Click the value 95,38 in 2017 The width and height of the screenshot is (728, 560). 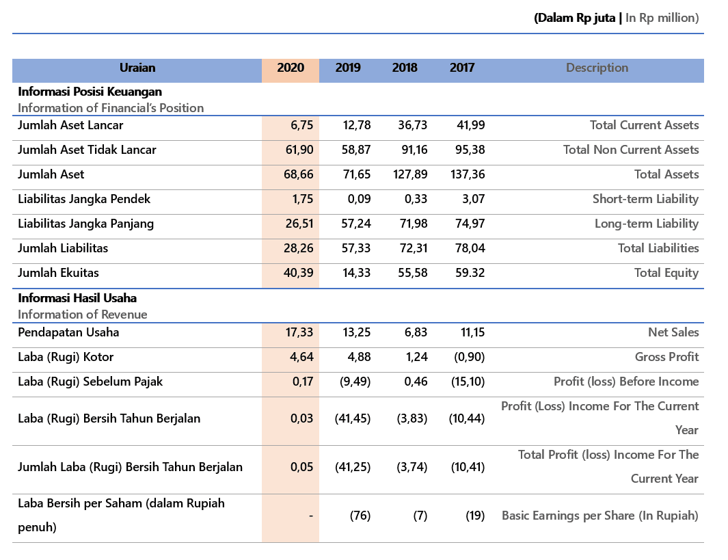point(470,150)
